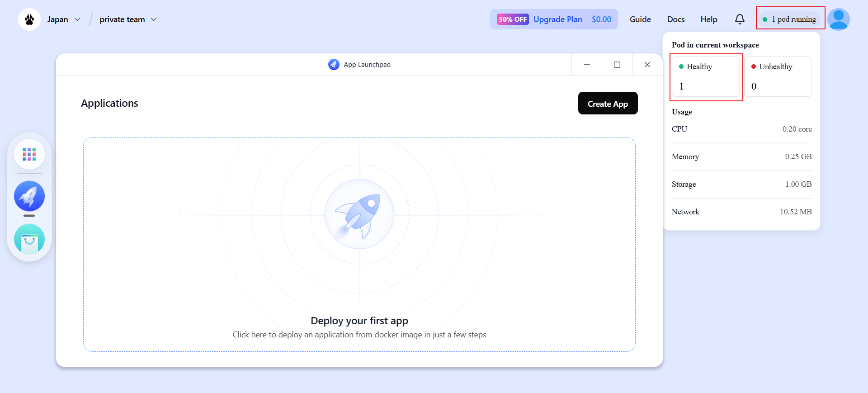Launch App Launchpad rocket in dock
The width and height of the screenshot is (868, 393).
coord(29,196)
